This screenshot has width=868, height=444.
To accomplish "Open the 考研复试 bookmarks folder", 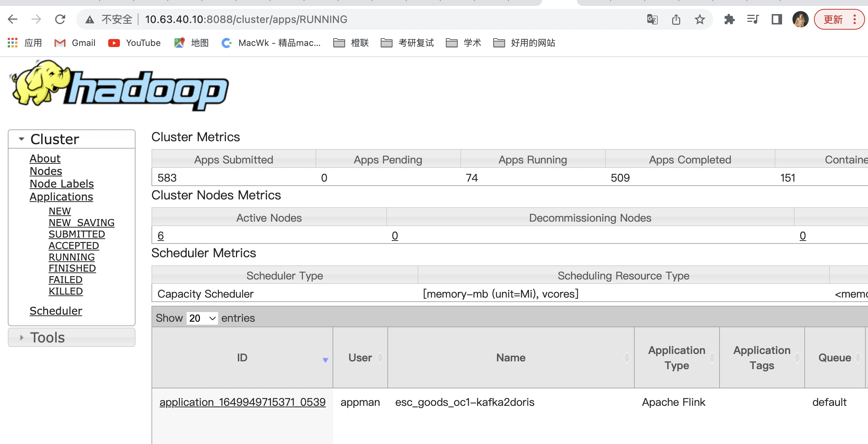I will 407,43.
